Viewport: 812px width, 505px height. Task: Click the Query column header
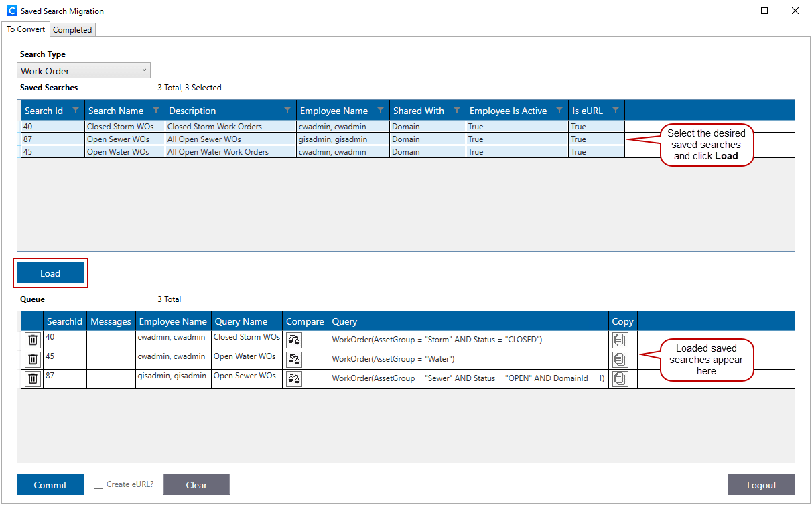tap(468, 321)
